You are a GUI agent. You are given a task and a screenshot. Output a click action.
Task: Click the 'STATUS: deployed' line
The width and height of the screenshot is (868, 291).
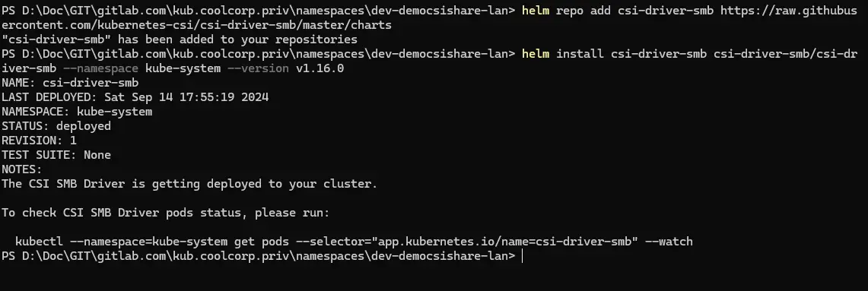tap(56, 125)
